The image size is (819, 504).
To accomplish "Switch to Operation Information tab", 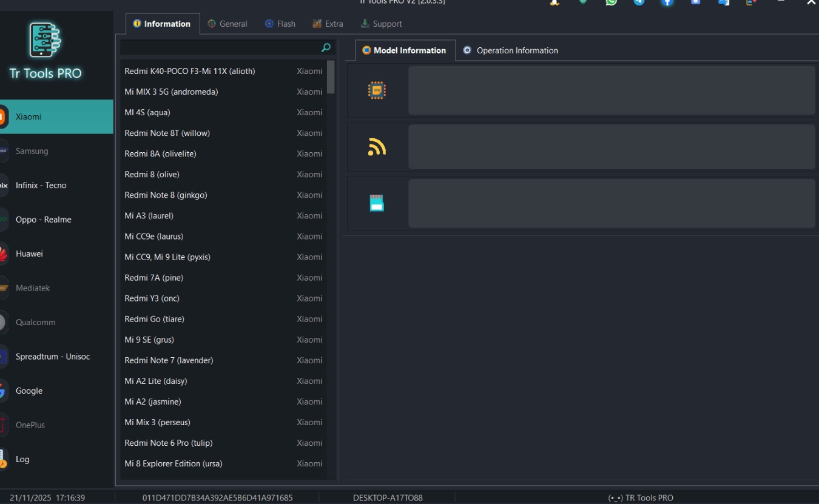I will (510, 50).
